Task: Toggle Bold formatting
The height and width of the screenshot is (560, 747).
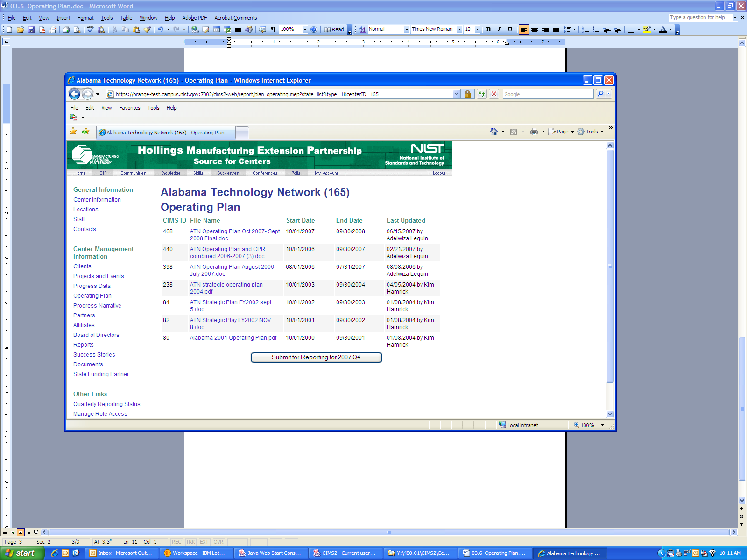Action: click(x=488, y=29)
